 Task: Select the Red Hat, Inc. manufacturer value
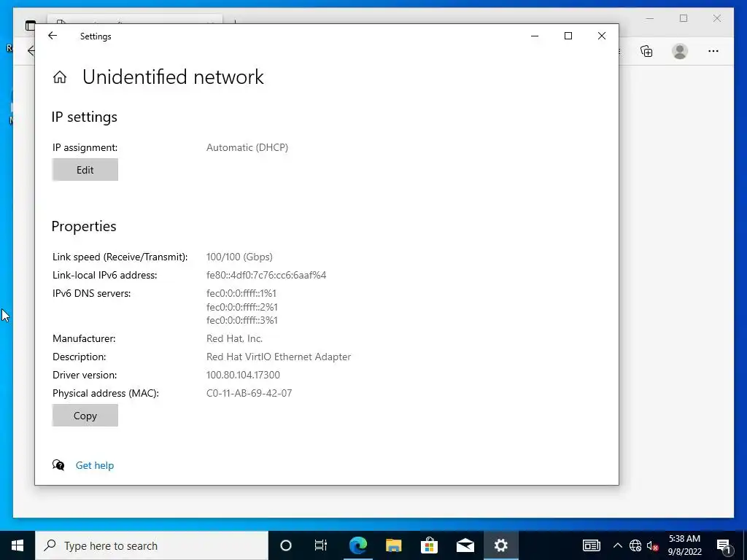[234, 338]
